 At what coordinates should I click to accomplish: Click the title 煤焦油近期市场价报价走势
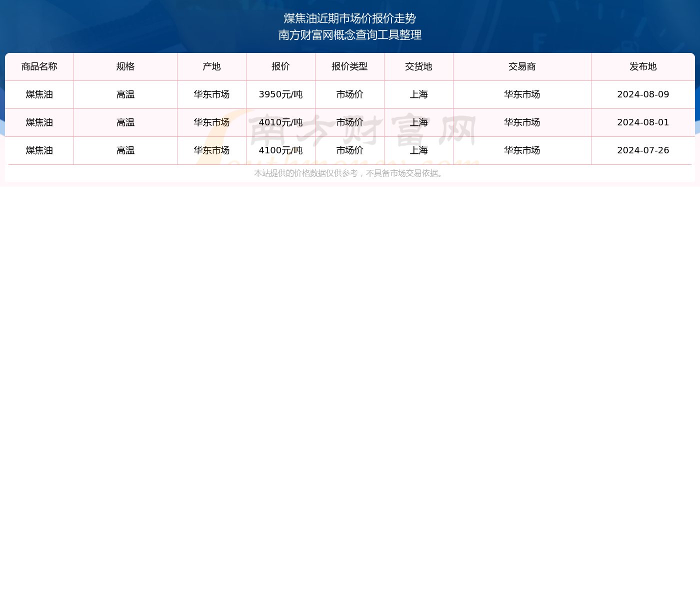350,18
